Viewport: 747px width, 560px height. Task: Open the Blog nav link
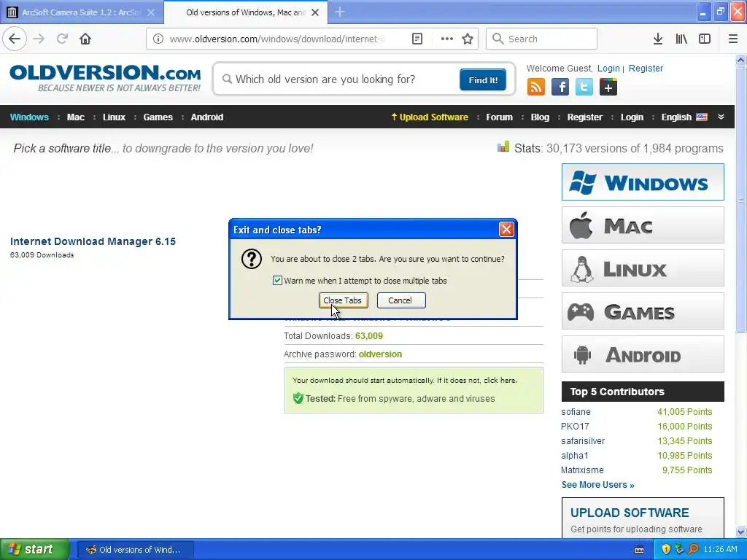click(540, 117)
